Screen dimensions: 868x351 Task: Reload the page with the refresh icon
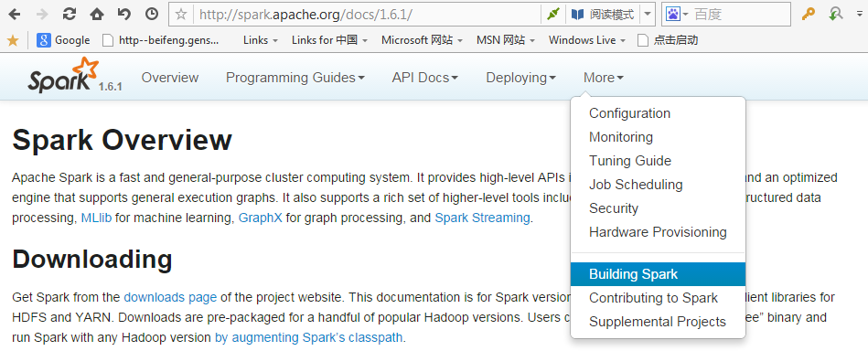70,15
